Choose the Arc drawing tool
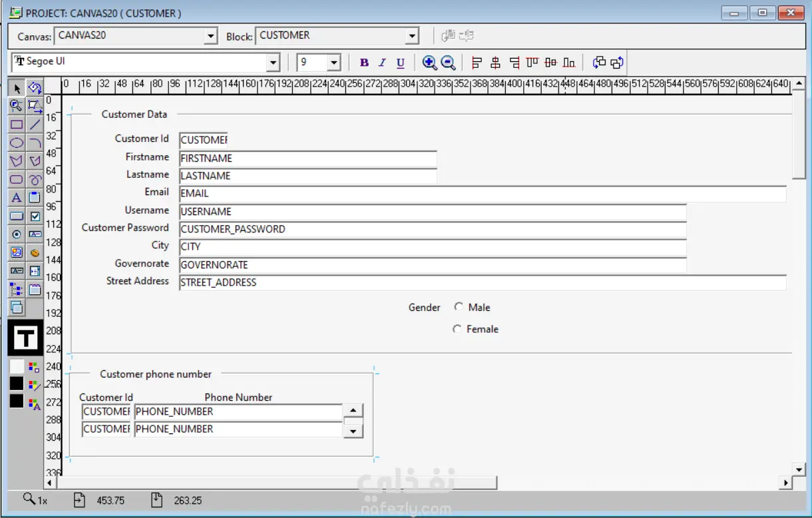The width and height of the screenshot is (812, 518). [35, 142]
